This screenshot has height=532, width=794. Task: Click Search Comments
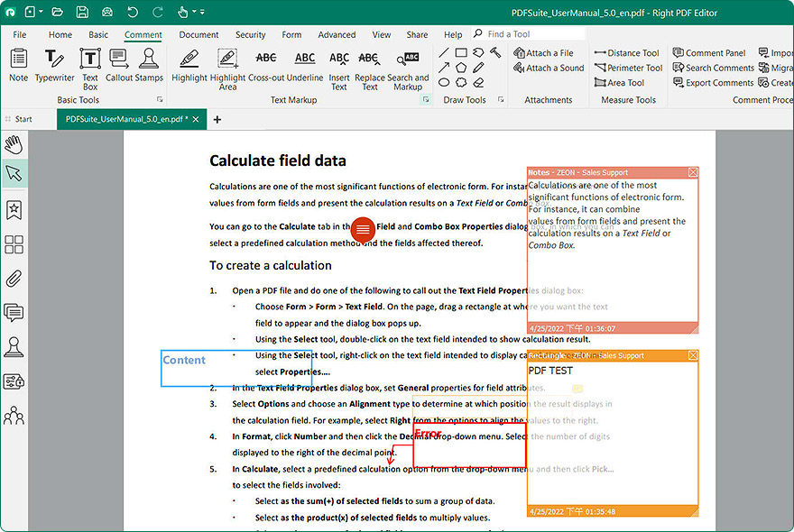pos(713,68)
